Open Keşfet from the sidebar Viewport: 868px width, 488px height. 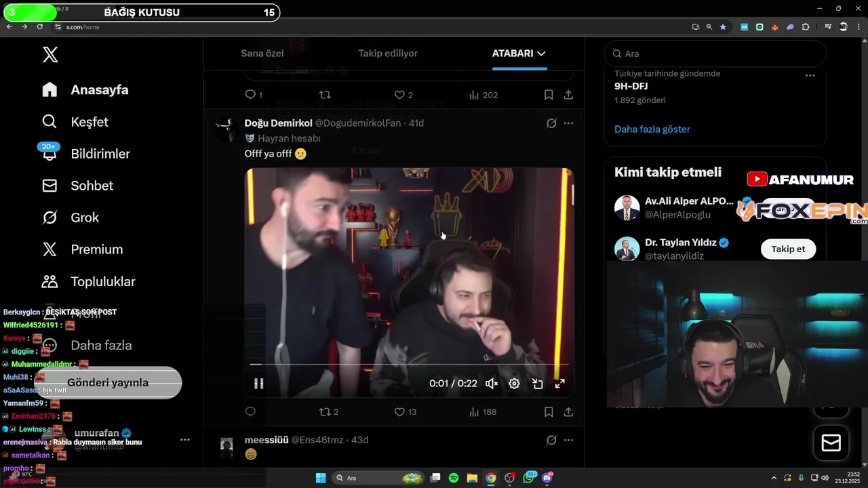click(x=75, y=122)
